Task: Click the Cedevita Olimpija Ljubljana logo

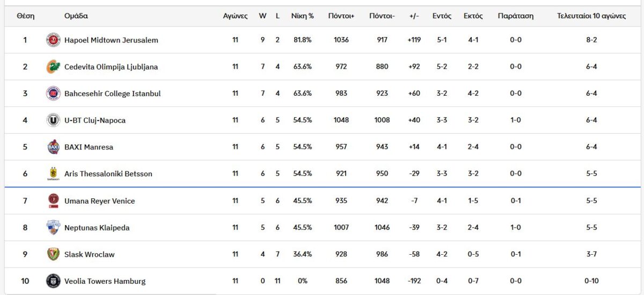Action: click(53, 67)
